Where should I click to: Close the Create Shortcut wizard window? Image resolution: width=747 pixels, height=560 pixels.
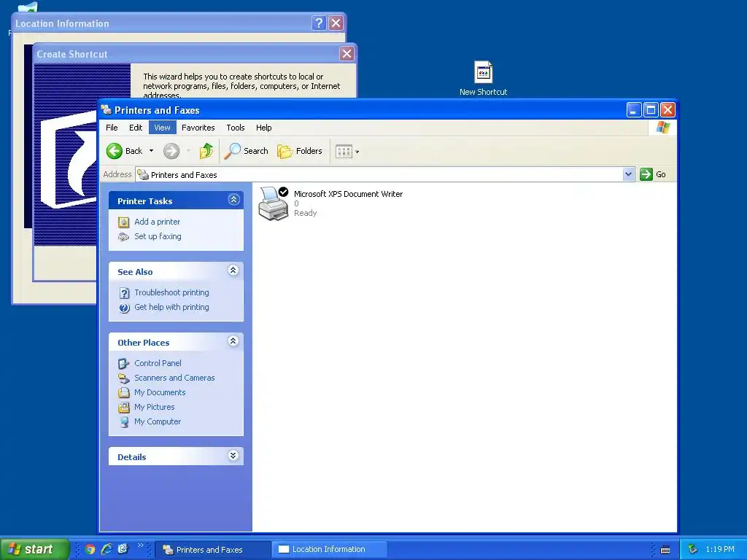(347, 53)
